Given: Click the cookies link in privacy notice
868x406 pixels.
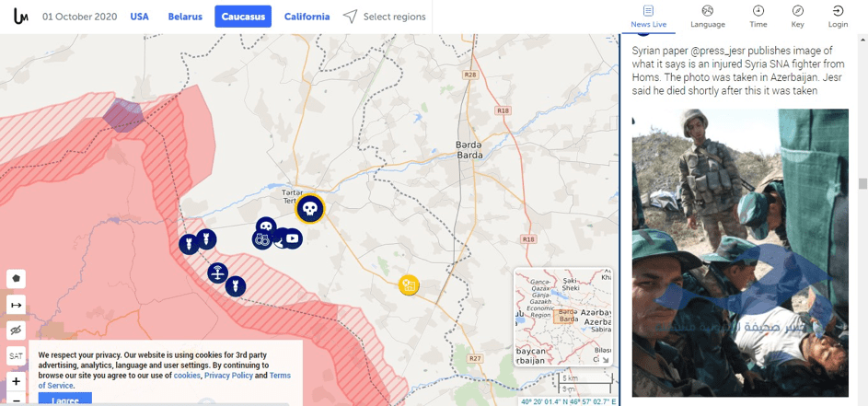Looking at the screenshot, I should [187, 376].
